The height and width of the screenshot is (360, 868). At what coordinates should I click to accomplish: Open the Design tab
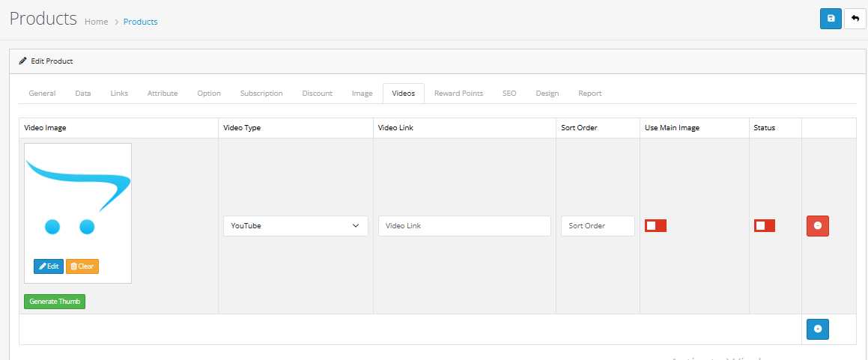[x=547, y=94]
